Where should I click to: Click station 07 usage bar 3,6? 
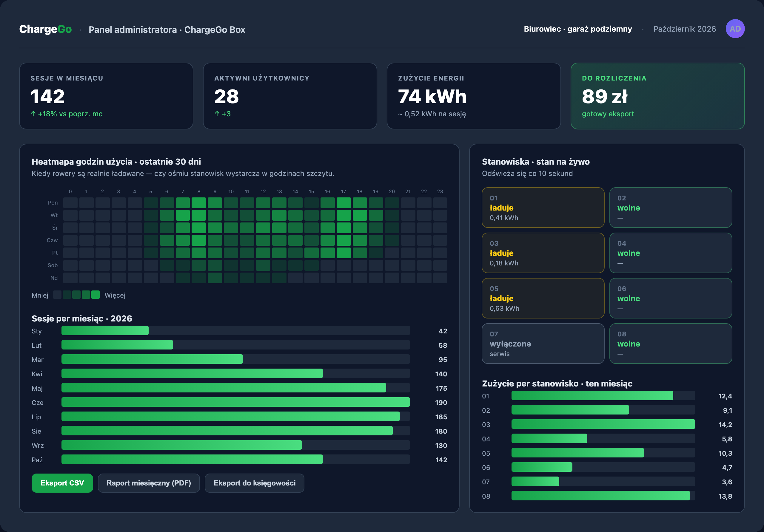coord(535,481)
